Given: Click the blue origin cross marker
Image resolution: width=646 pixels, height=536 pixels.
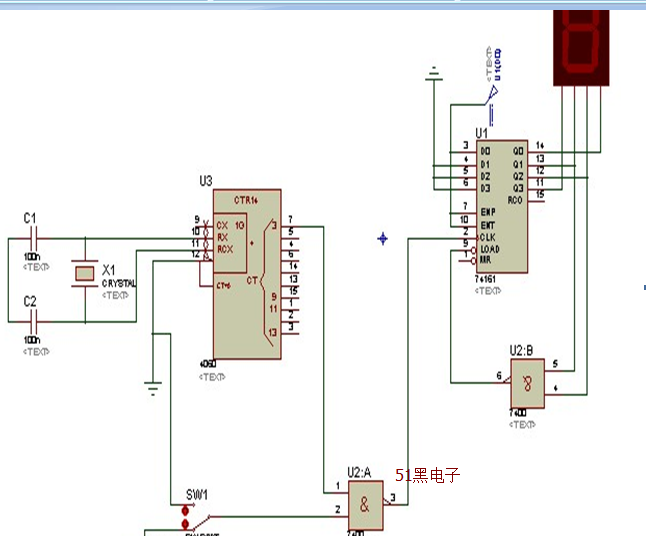Looking at the screenshot, I should 383,239.
